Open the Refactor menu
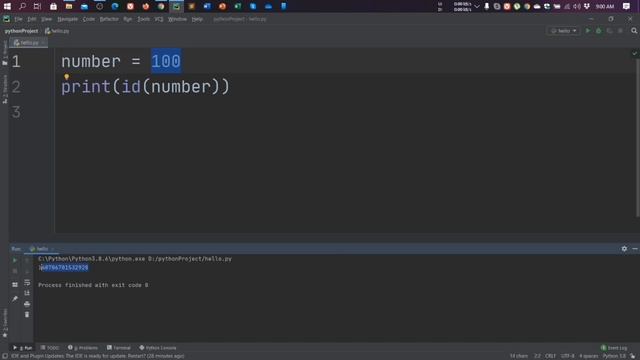640x360 pixels. pos(109,19)
